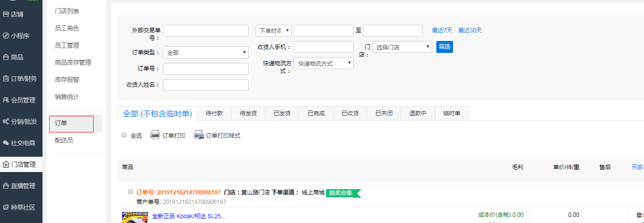644x223 pixels.
Task: Select 库存报警 in the submenu
Action: point(67,80)
